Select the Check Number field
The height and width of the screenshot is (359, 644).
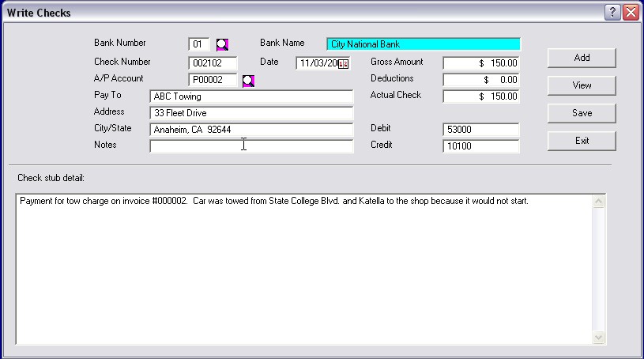(213, 63)
